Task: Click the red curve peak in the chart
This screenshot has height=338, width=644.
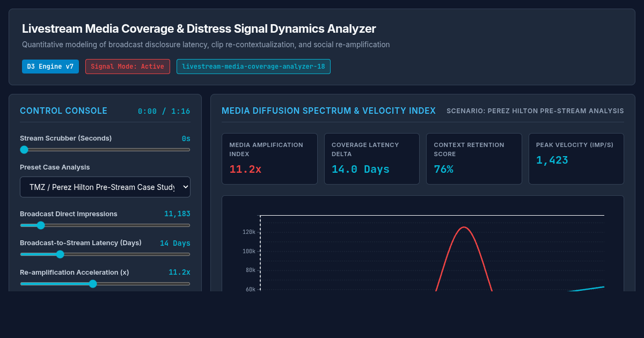Action: pyautogui.click(x=464, y=227)
